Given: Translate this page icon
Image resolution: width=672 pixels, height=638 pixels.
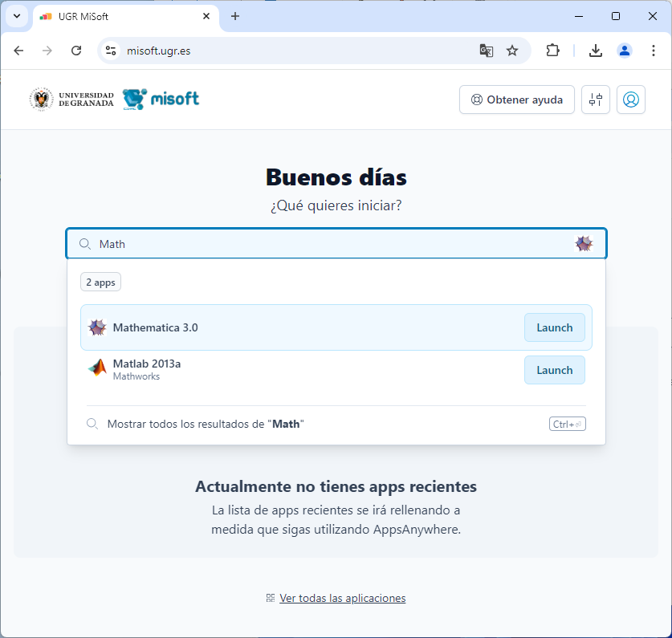Looking at the screenshot, I should click(x=486, y=51).
